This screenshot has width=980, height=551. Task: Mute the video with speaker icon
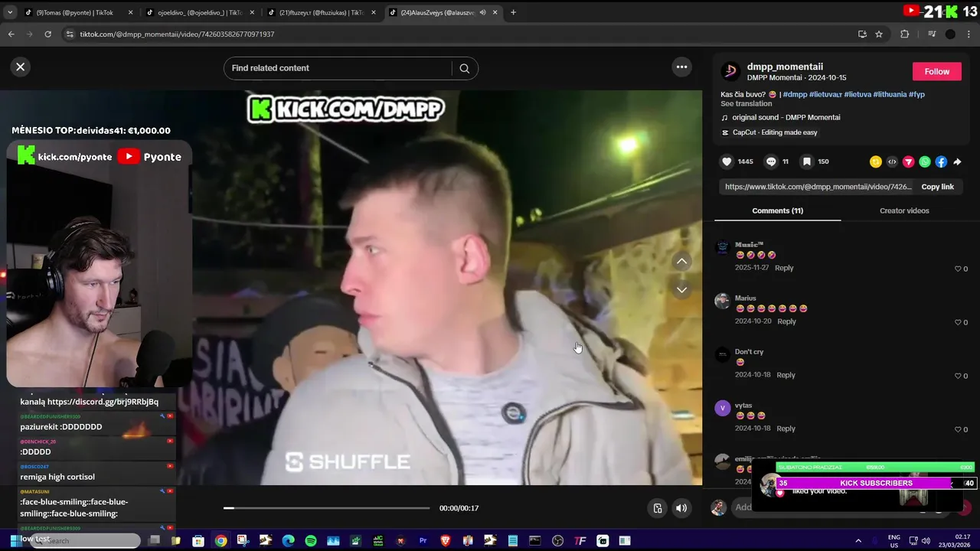click(x=681, y=508)
